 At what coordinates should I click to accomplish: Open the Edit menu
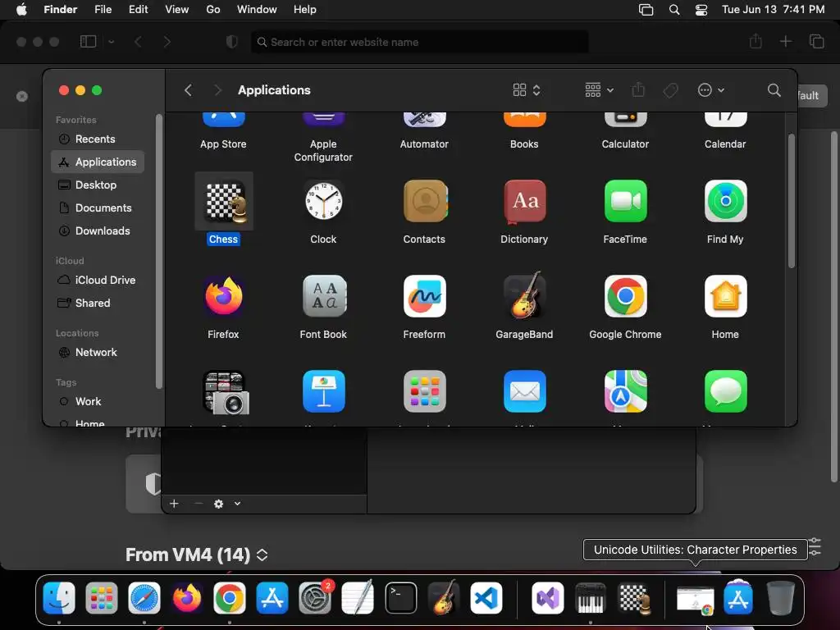click(x=138, y=10)
